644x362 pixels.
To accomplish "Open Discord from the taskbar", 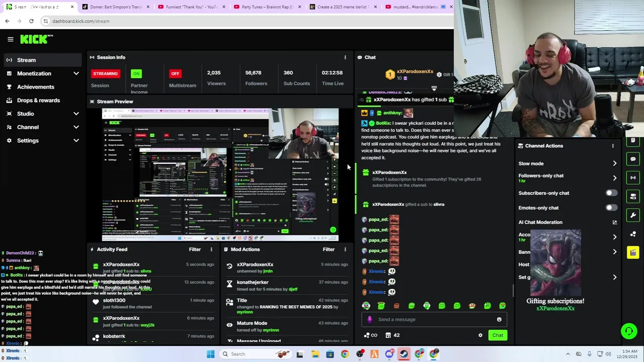I will [389, 354].
